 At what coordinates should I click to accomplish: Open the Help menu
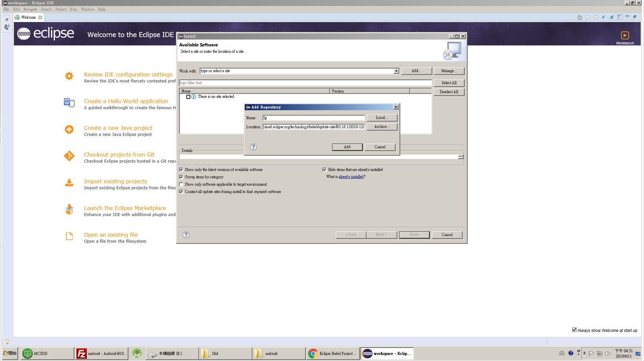tap(102, 9)
